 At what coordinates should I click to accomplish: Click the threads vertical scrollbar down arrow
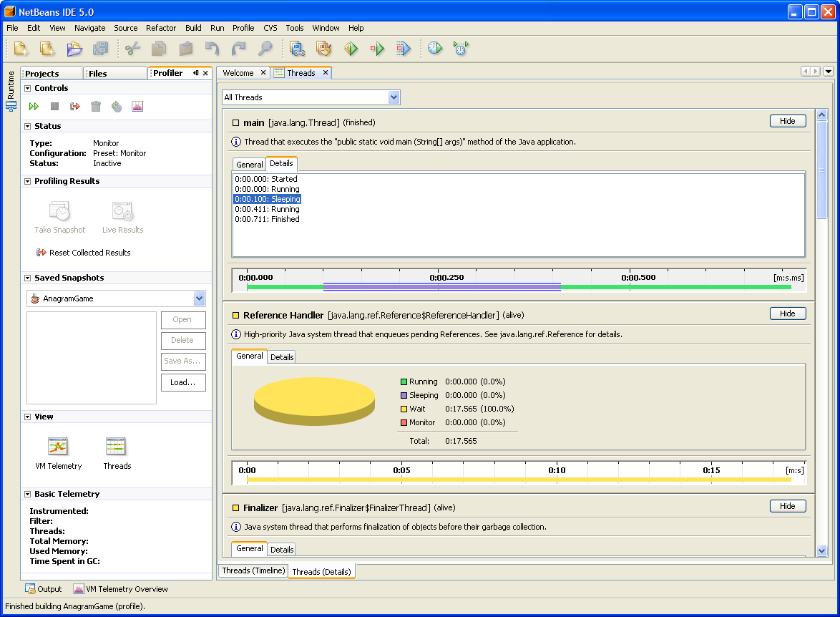[822, 551]
